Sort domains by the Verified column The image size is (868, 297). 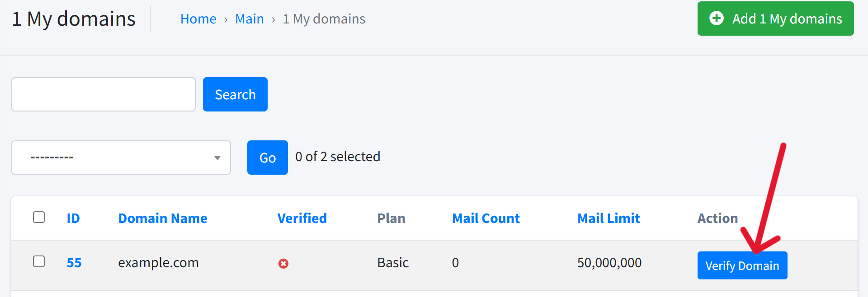pos(302,218)
